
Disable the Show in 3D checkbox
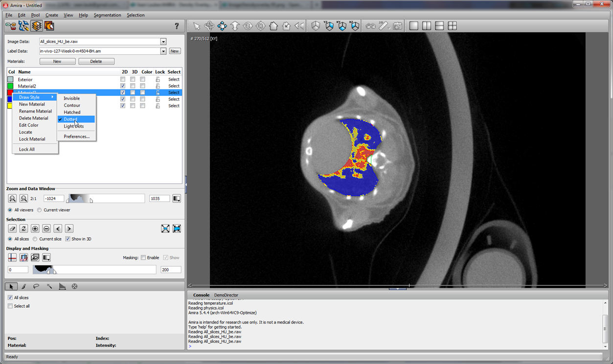tap(68, 239)
